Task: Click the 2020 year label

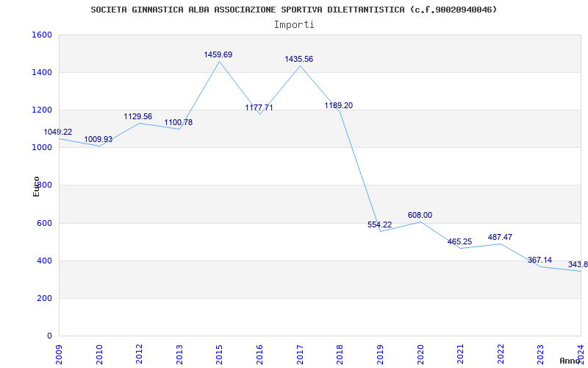Action: coord(420,355)
